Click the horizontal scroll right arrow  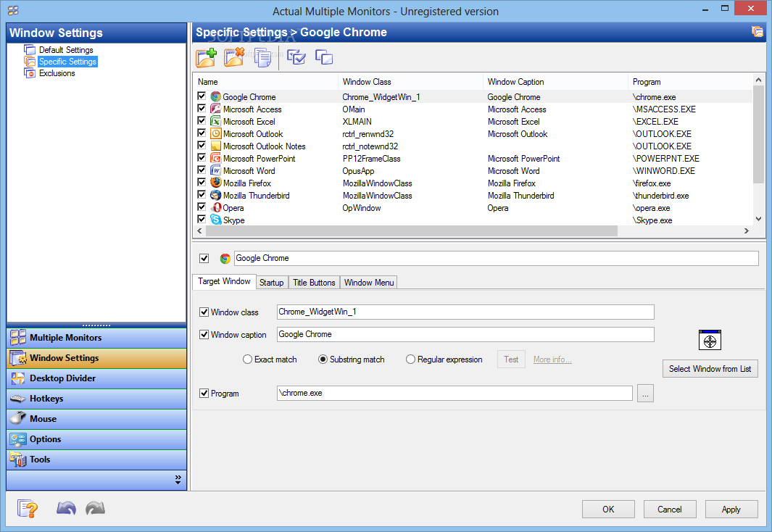747,230
